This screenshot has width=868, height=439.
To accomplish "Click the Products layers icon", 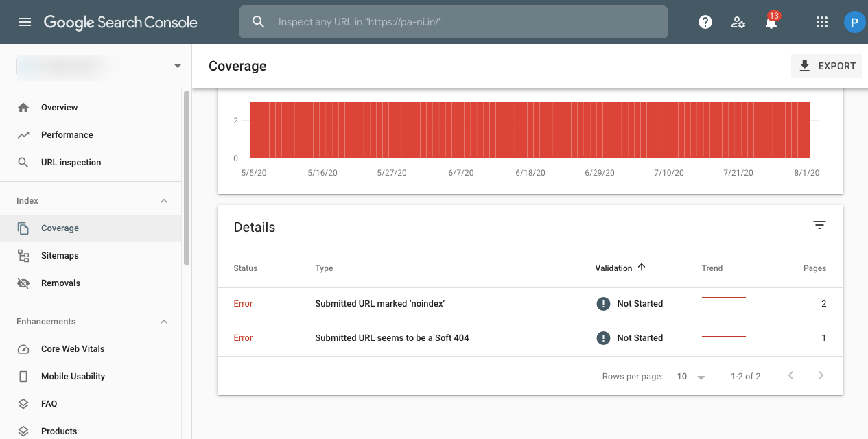I will click(23, 431).
